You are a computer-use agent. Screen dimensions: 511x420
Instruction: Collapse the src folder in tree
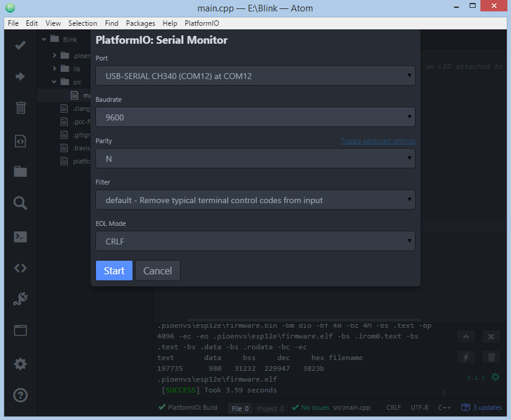click(x=54, y=81)
